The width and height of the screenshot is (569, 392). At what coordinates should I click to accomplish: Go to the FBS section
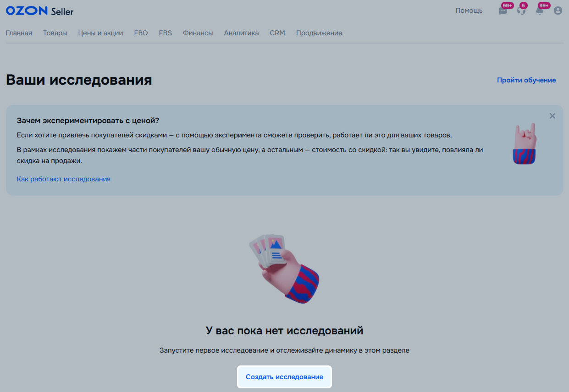pyautogui.click(x=166, y=33)
